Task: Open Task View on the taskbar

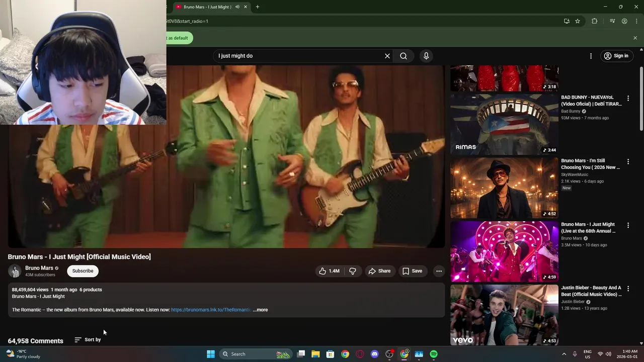Action: point(301,354)
